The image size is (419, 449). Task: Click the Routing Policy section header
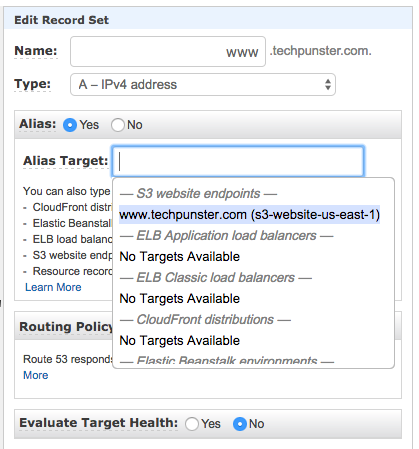point(66,327)
